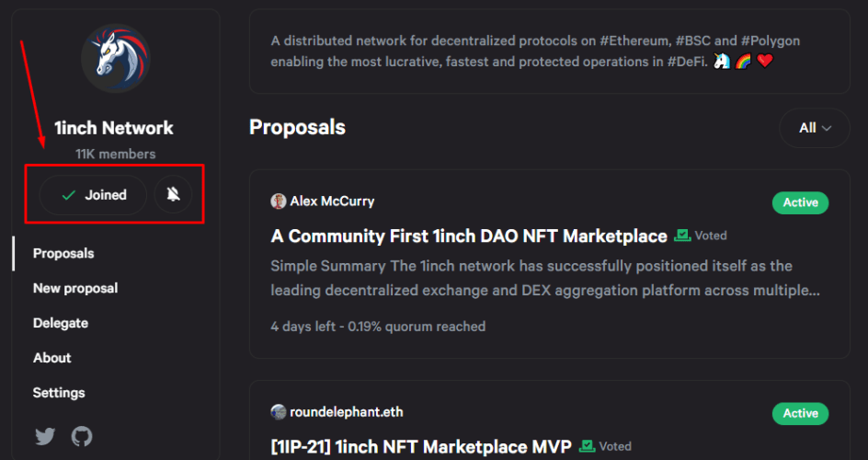Click roundelephant.eth avatar icon
Viewport: 868px width, 460px height.
(278, 412)
